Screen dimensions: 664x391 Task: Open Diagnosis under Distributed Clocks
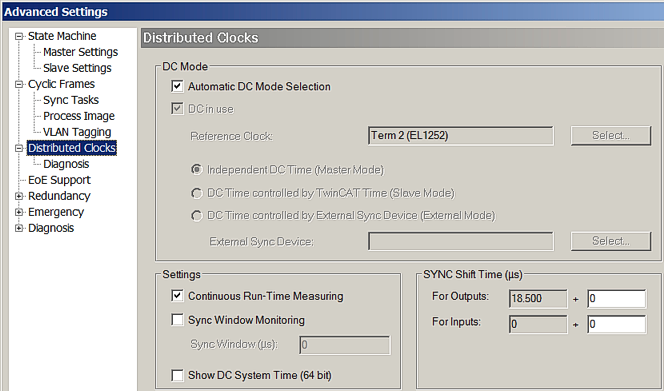pos(66,164)
